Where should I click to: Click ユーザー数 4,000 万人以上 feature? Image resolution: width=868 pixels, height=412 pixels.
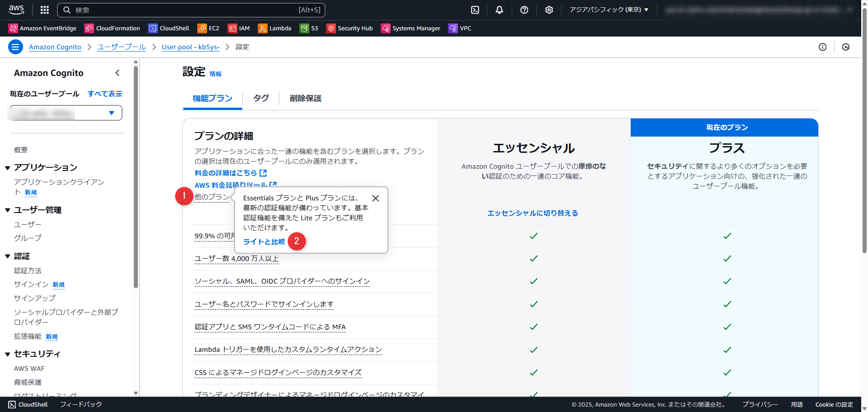click(x=236, y=259)
